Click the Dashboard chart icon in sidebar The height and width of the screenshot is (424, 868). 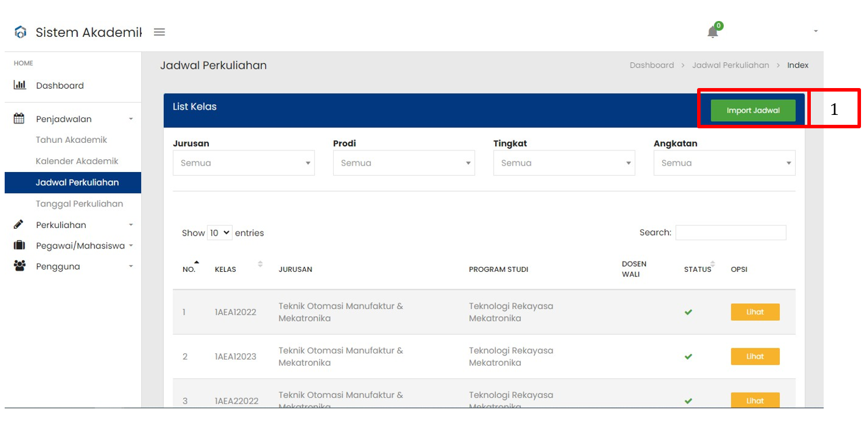[20, 85]
